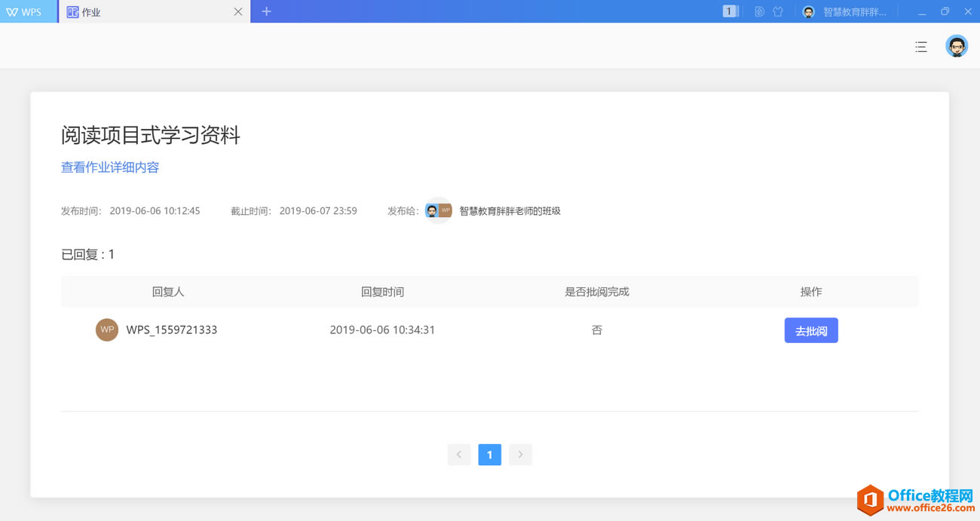This screenshot has height=521, width=980.
Task: Click the 操作 column header
Action: click(x=811, y=292)
